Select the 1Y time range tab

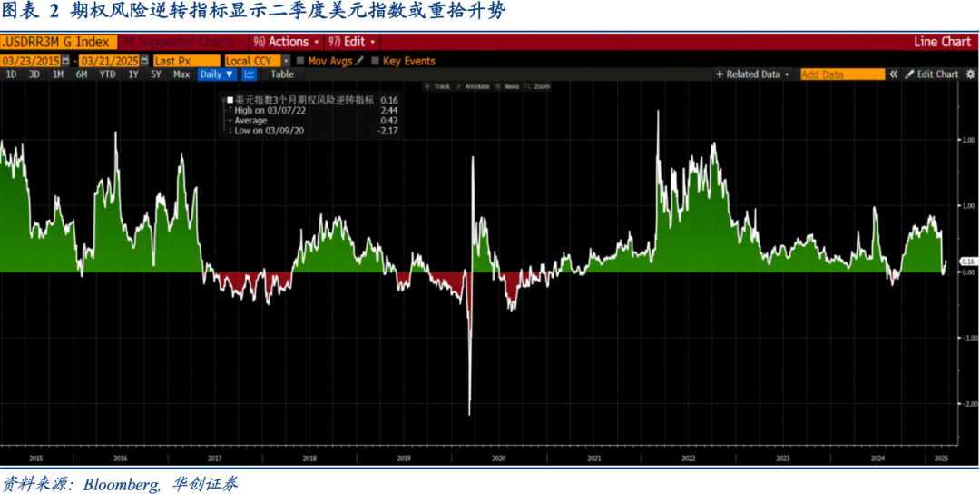point(133,74)
